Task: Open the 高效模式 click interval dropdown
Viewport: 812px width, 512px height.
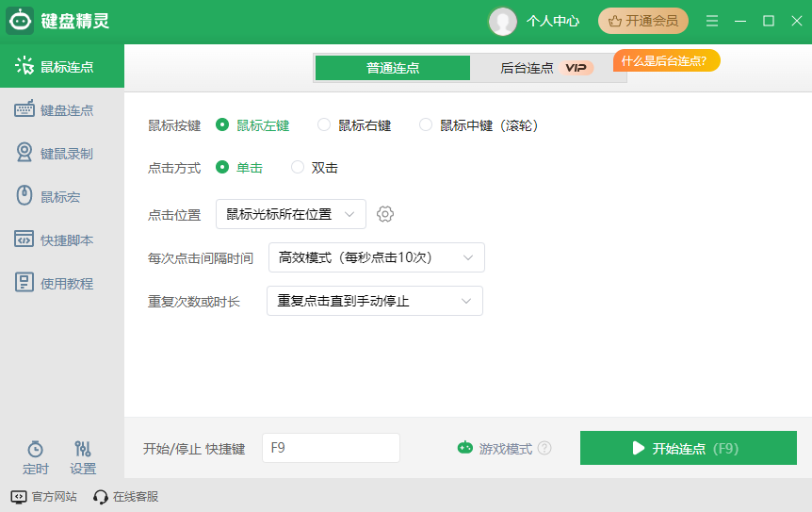Action: click(376, 257)
